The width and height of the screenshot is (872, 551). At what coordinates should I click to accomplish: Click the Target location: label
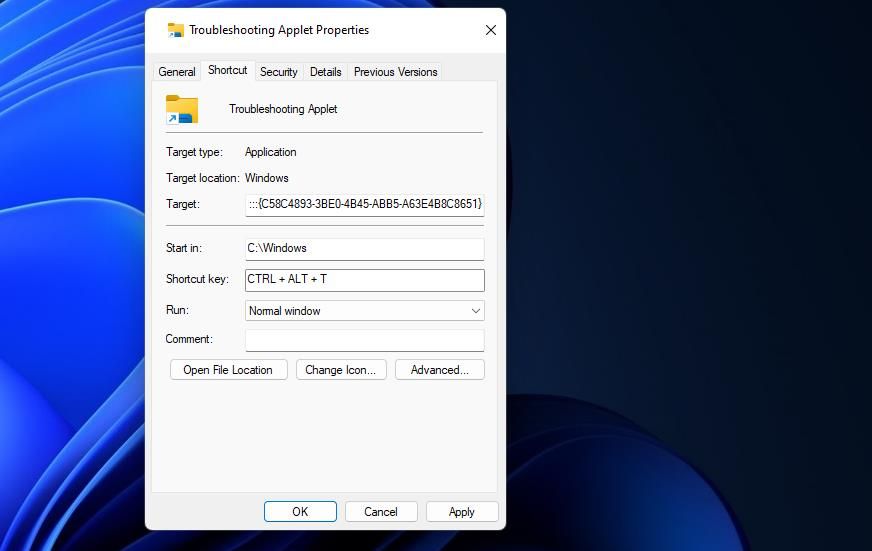pos(202,178)
